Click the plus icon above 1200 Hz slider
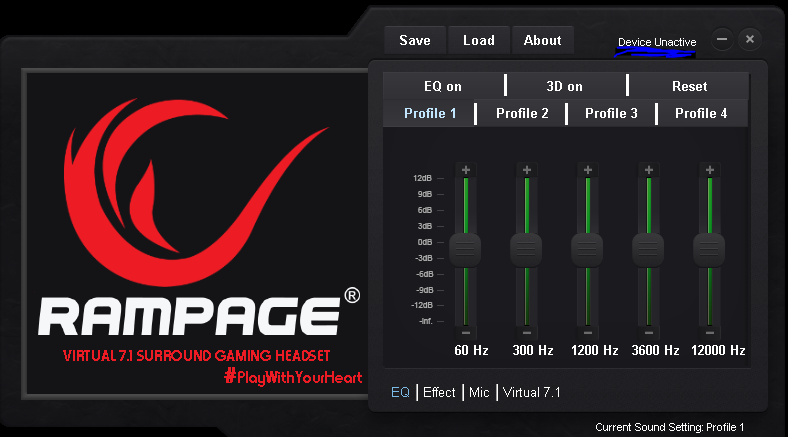 coord(588,170)
